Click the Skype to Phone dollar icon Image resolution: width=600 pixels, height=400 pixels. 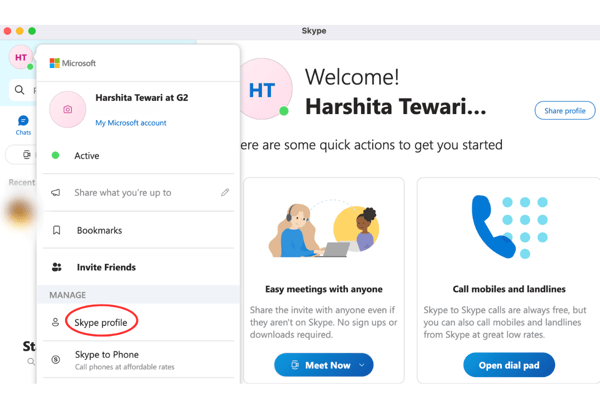56,360
